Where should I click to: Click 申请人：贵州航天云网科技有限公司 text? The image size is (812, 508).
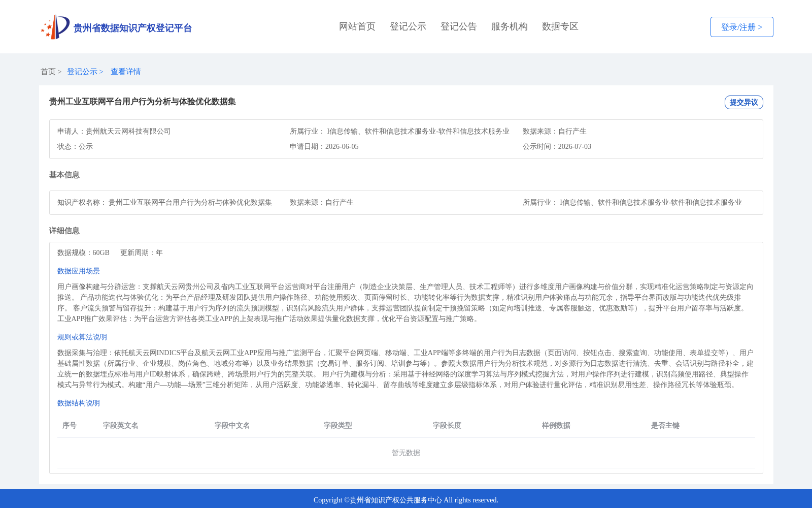[x=114, y=131]
